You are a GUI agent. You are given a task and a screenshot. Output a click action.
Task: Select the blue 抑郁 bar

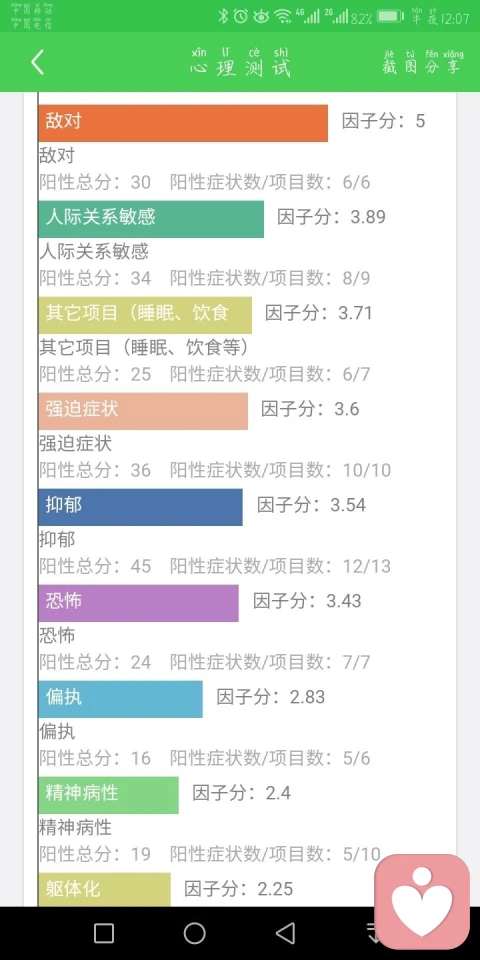(140, 507)
